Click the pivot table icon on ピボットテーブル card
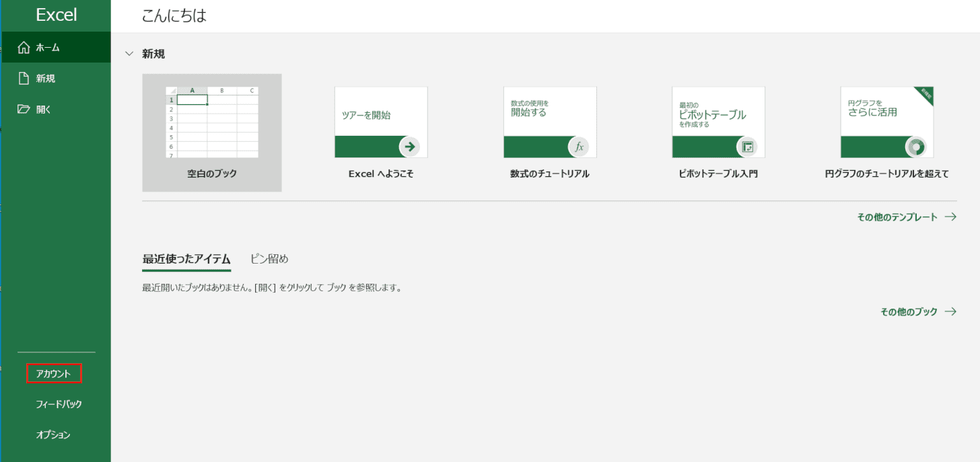Screen dimensions: 980x462 (x=746, y=147)
